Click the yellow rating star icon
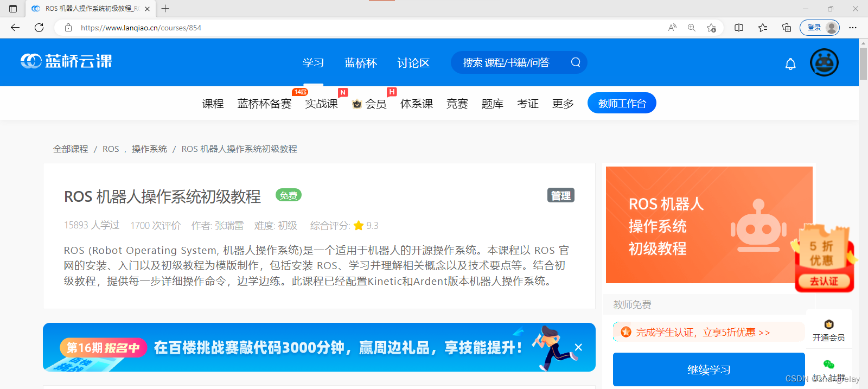 359,225
